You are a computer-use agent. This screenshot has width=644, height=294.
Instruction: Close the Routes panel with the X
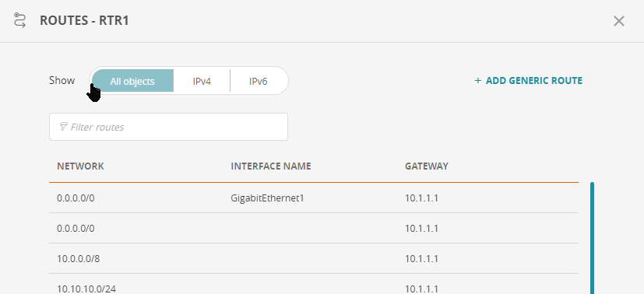(618, 21)
